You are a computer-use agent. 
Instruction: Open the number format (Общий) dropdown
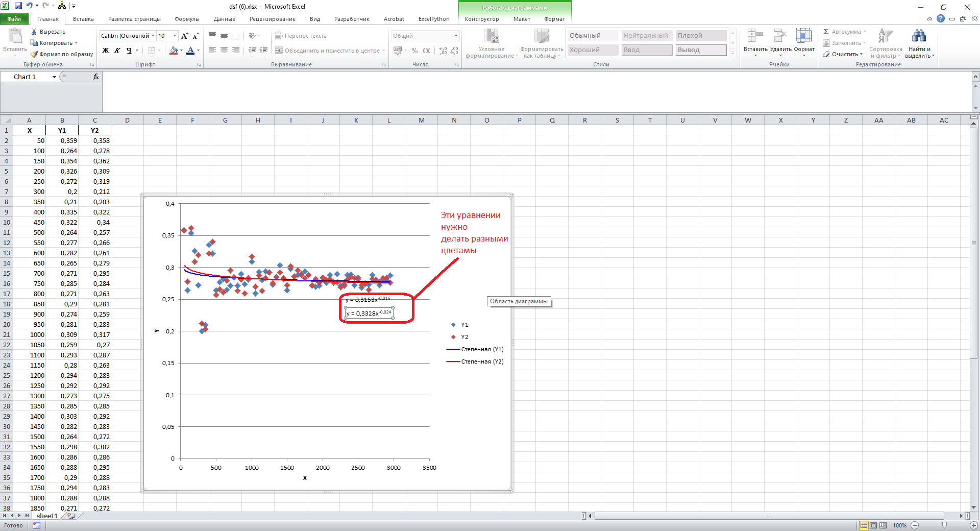[x=456, y=36]
